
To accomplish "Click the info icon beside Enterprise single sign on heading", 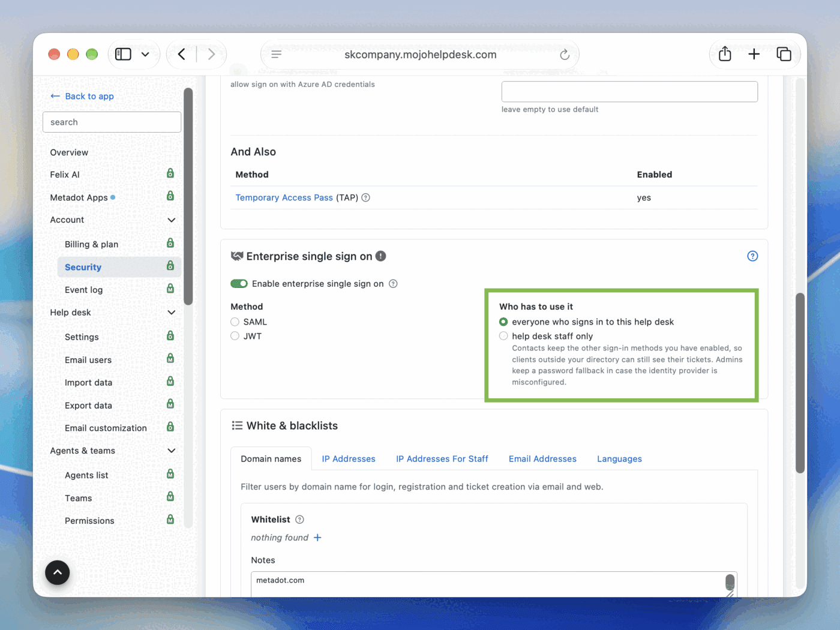I will (381, 256).
